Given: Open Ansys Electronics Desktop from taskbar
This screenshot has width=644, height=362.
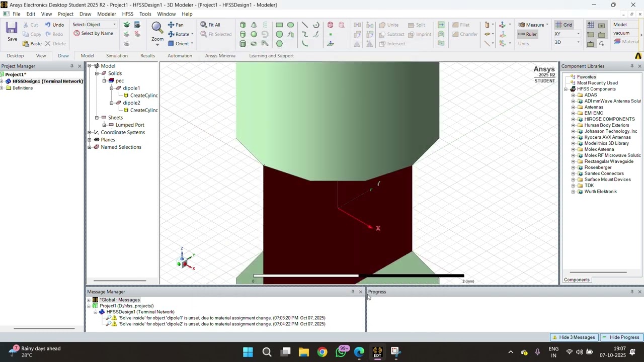Looking at the screenshot, I should point(377,352).
